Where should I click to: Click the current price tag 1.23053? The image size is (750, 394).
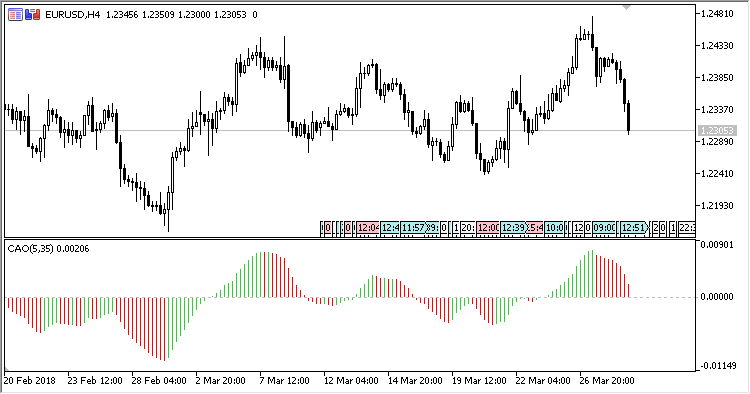point(717,131)
